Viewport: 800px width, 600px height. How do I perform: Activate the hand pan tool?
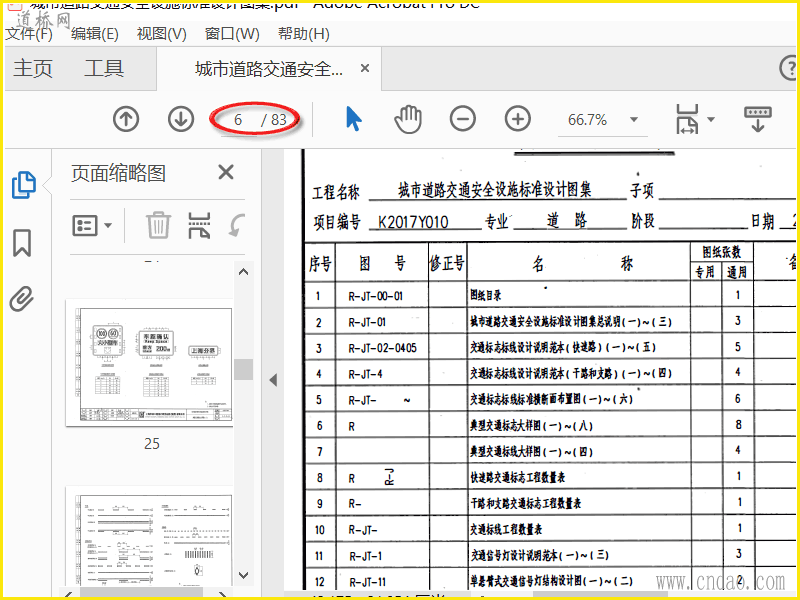click(x=408, y=119)
